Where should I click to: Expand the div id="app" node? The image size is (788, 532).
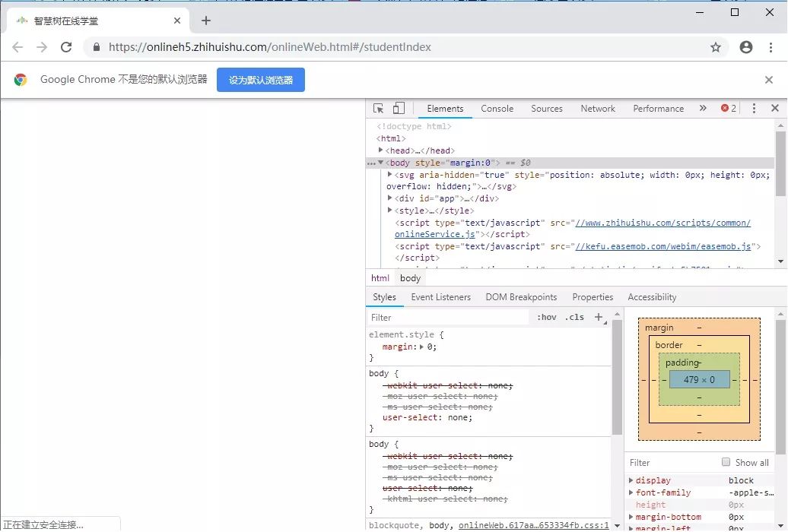pyautogui.click(x=390, y=198)
